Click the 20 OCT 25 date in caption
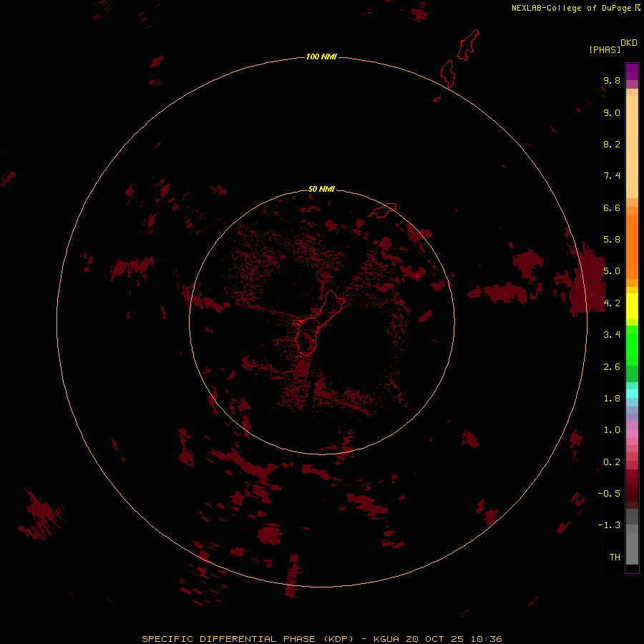The image size is (644, 644). pos(435,639)
